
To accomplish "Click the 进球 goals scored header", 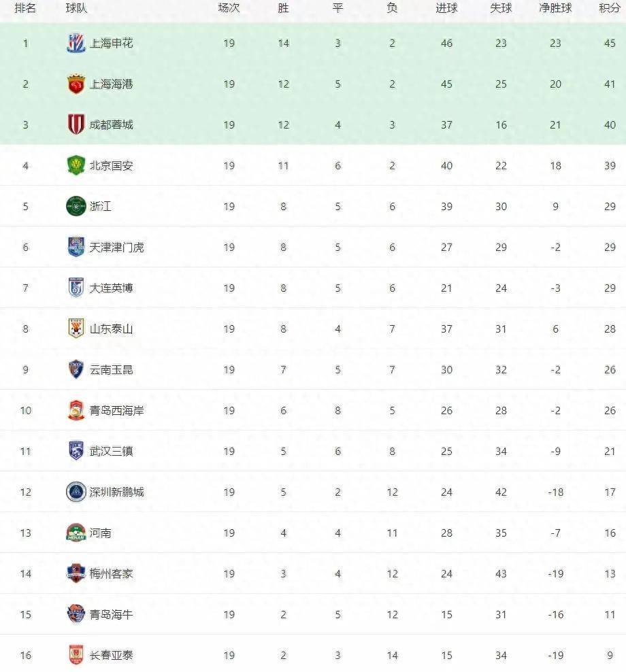I will [x=446, y=9].
